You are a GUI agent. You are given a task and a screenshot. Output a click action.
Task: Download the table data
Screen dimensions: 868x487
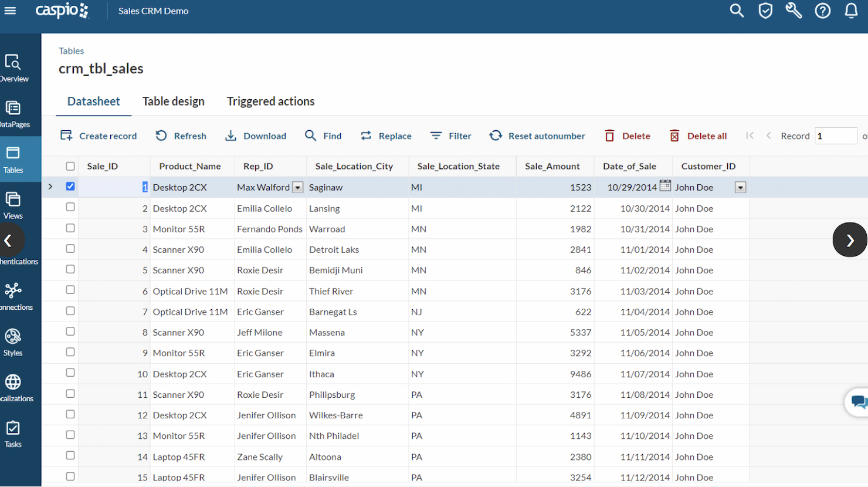(x=256, y=136)
